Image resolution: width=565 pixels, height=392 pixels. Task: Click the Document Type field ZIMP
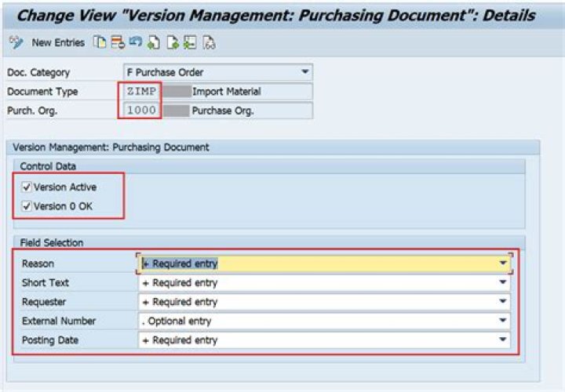click(141, 92)
